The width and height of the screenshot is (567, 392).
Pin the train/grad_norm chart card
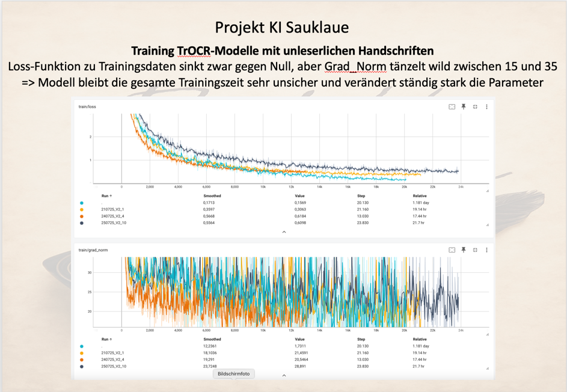coord(463,250)
